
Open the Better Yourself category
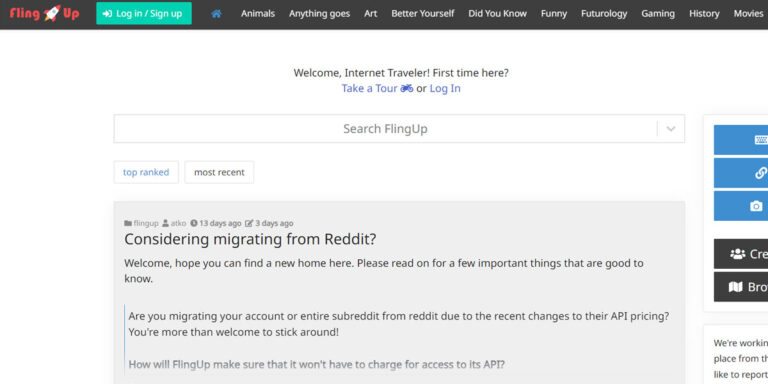point(423,14)
